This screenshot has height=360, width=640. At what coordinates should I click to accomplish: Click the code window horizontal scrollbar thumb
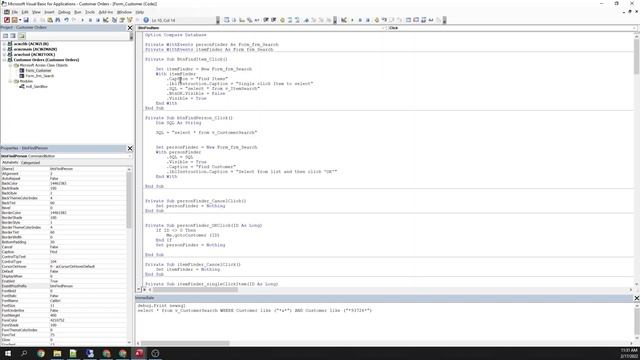(195, 289)
